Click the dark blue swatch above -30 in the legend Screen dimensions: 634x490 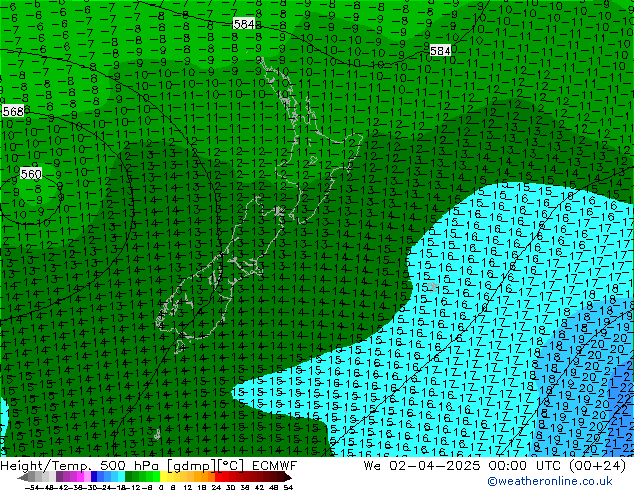point(94,477)
